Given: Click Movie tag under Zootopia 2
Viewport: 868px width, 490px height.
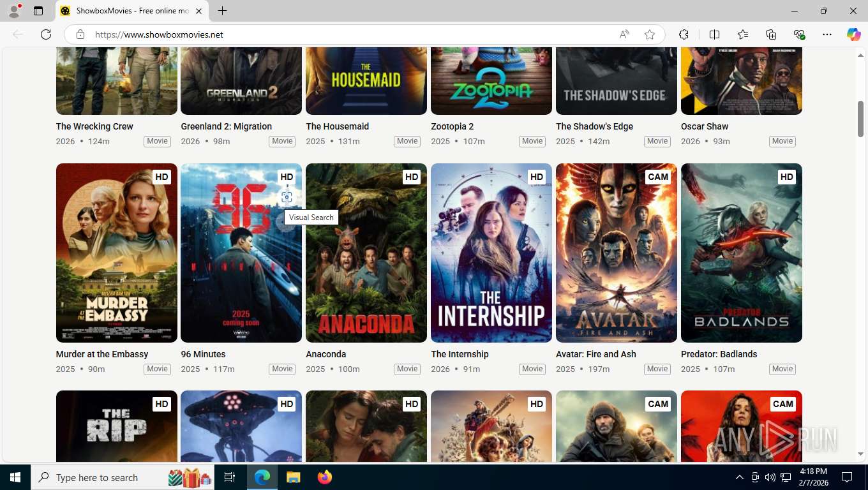Looking at the screenshot, I should 532,141.
